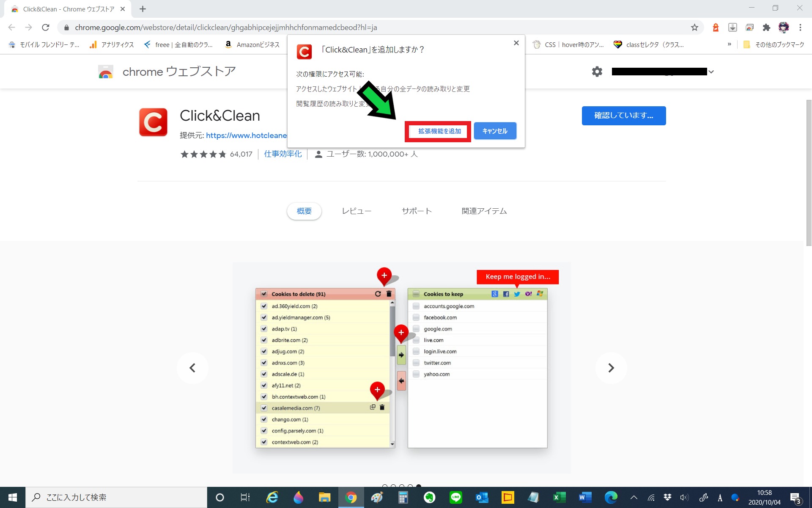812x508 pixels.
Task: Show the next screenshot with right chevron
Action: point(611,368)
